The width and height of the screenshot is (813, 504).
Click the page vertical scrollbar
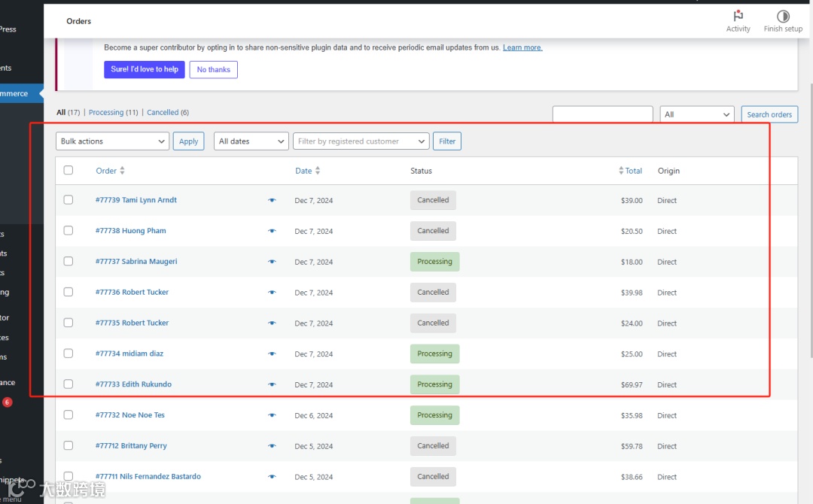(811, 220)
